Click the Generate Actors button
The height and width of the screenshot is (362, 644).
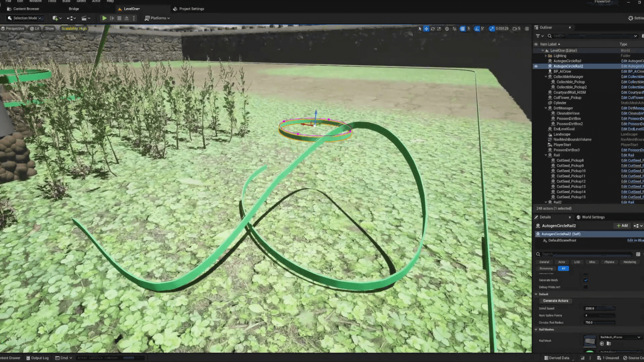[x=555, y=301]
